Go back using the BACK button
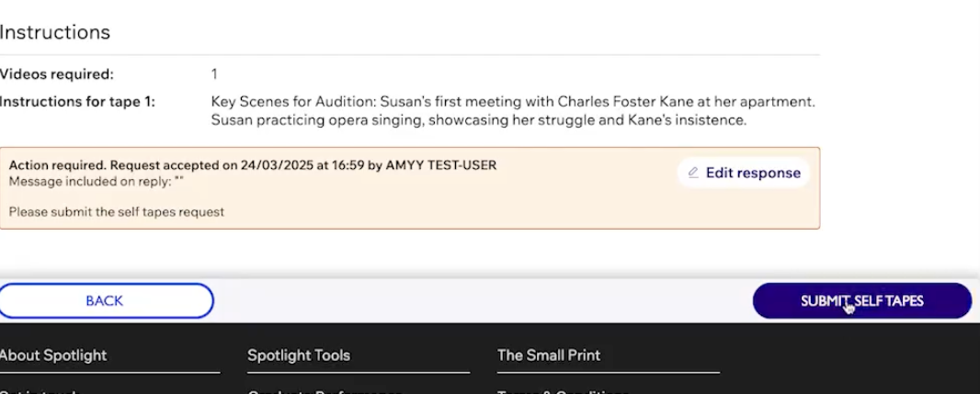The image size is (980, 394). point(105,301)
